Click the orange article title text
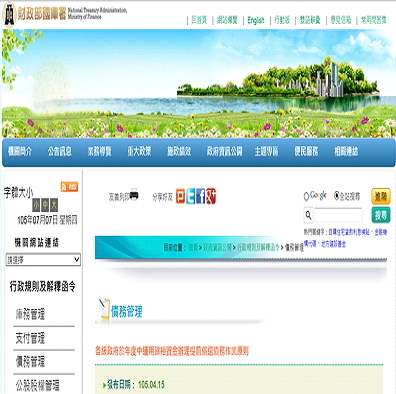This screenshot has width=396, height=394. click(x=172, y=351)
